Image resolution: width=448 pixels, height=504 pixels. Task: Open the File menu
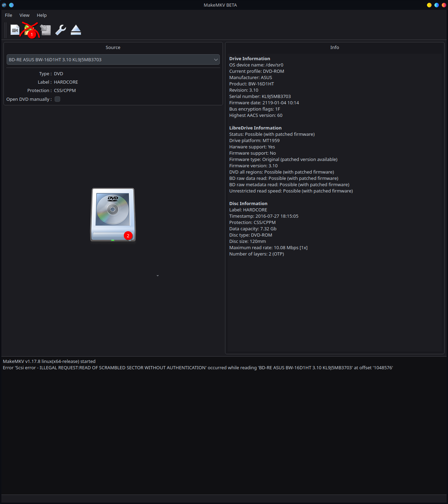(x=8, y=15)
